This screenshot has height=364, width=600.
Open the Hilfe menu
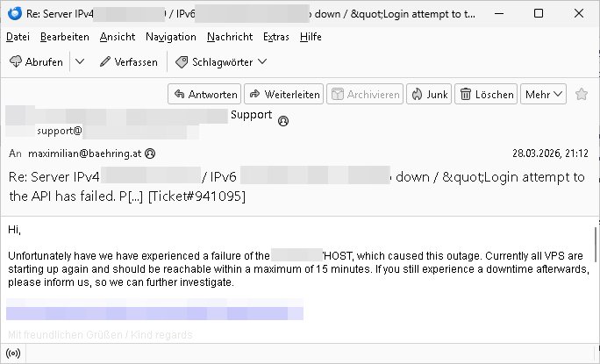pyautogui.click(x=311, y=37)
